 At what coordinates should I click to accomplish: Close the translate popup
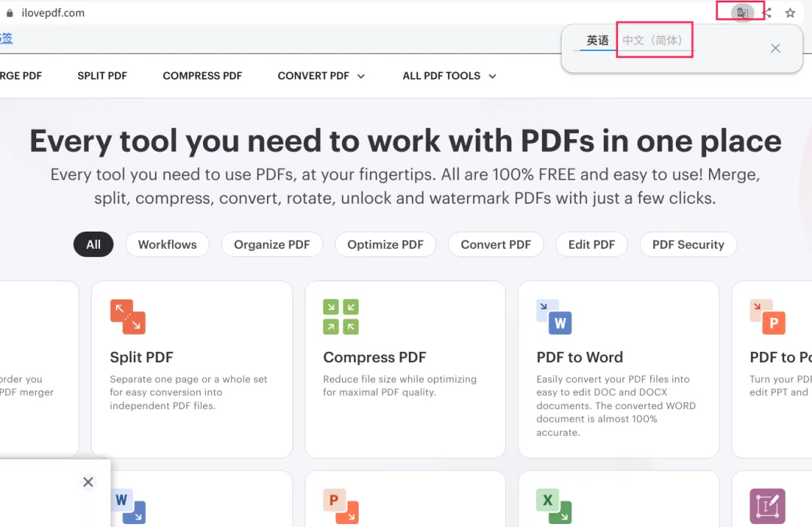click(x=775, y=48)
